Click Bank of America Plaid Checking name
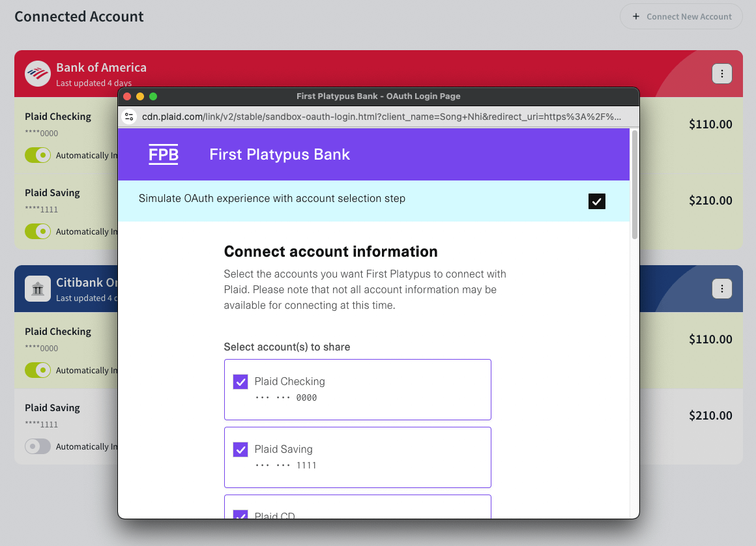This screenshot has height=546, width=756. click(58, 117)
